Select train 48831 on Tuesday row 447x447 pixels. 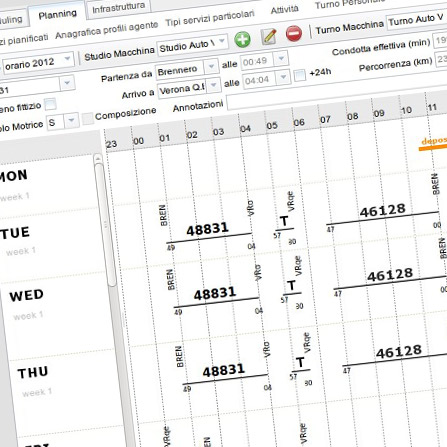point(207,229)
